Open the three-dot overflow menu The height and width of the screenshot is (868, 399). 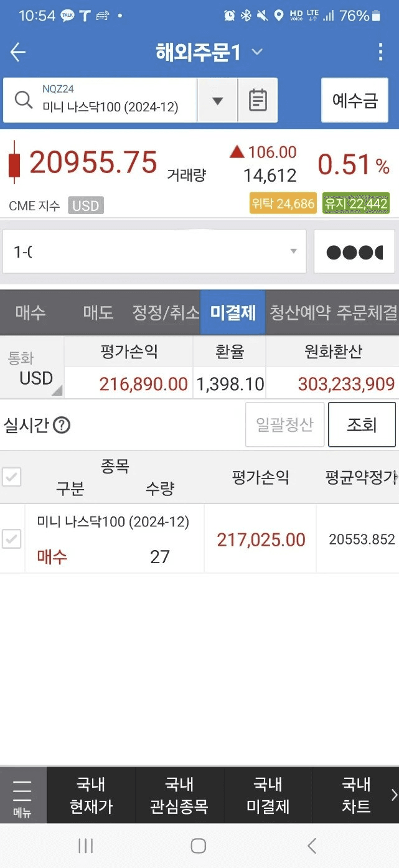point(380,52)
